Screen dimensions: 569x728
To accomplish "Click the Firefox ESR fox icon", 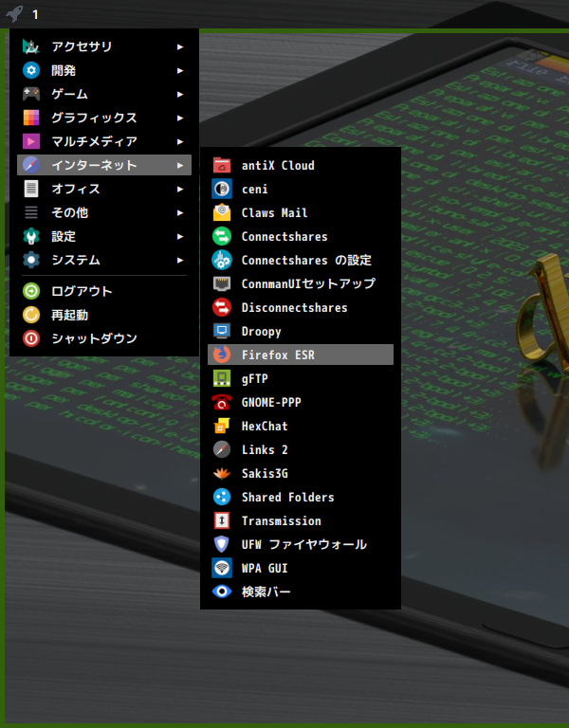I will [x=222, y=355].
